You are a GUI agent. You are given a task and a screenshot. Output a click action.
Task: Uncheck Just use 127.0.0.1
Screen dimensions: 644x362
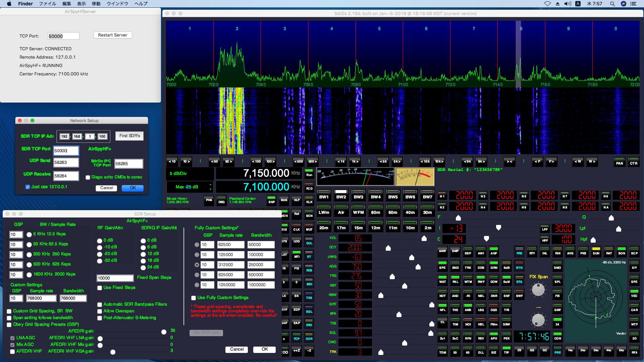(28, 187)
